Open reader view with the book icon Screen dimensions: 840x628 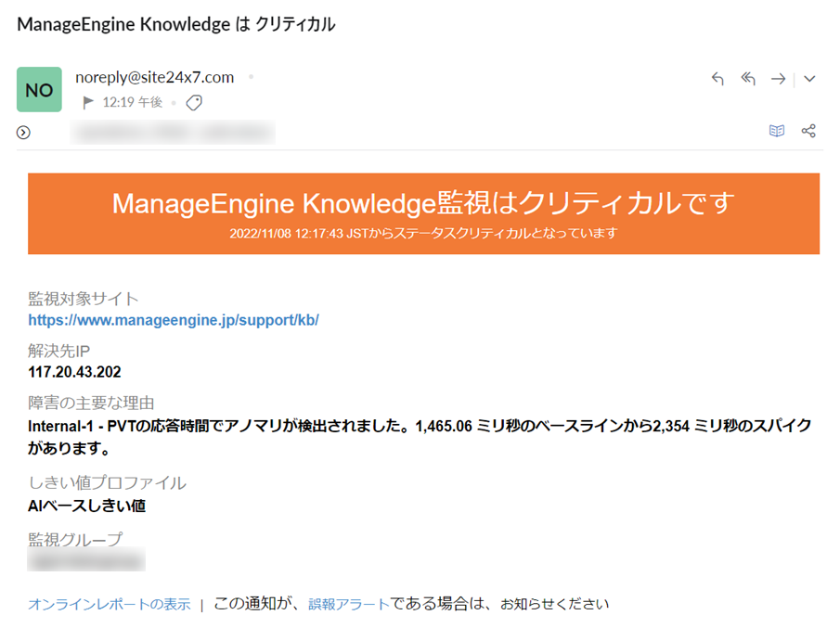(x=777, y=131)
